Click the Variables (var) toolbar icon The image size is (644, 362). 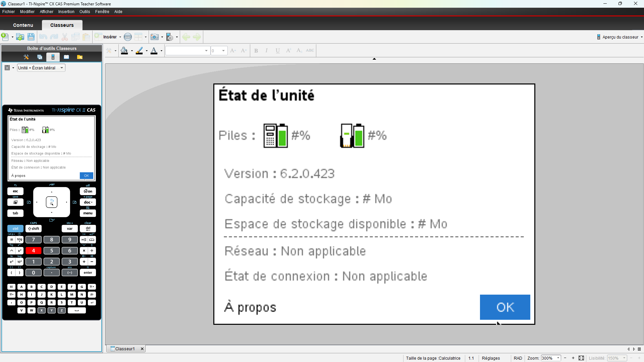point(128,37)
